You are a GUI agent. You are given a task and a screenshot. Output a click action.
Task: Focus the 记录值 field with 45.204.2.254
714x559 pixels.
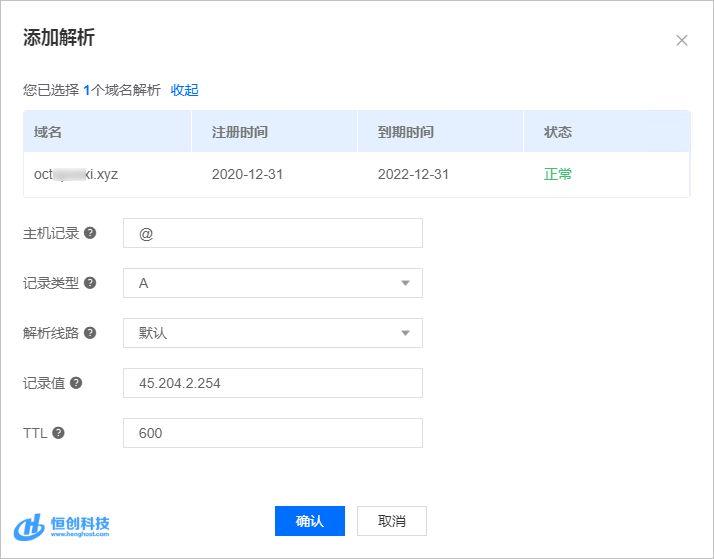273,383
